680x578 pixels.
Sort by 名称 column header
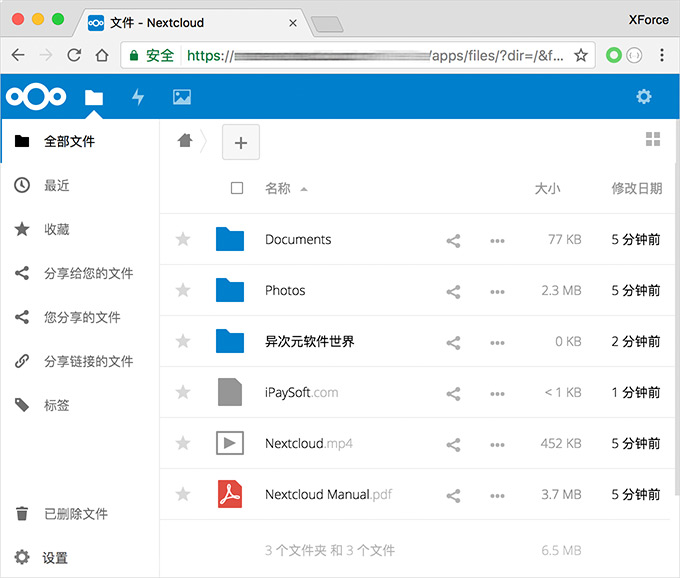[x=278, y=188]
